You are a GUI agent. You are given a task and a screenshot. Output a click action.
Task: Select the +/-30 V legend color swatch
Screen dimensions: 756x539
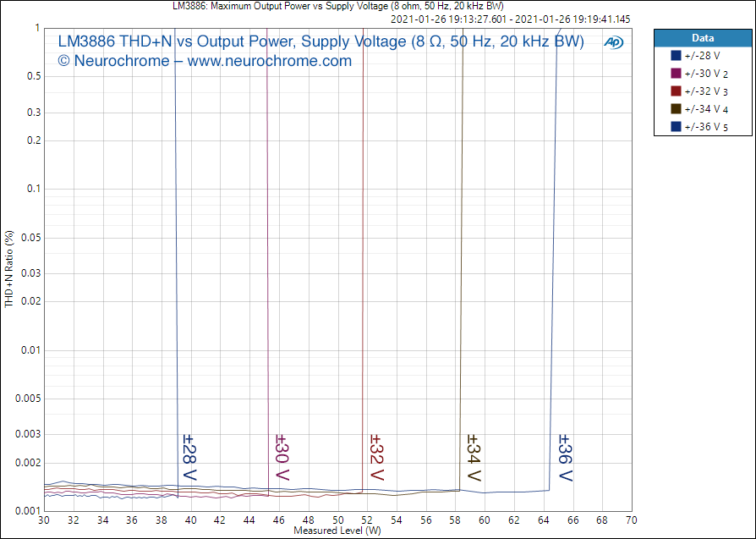(x=676, y=74)
